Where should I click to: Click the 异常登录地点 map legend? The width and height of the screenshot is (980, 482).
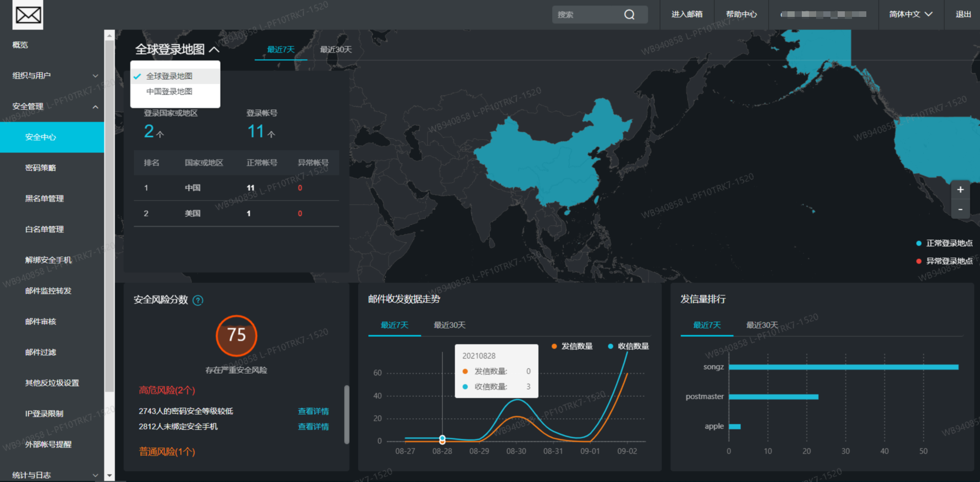click(x=944, y=261)
